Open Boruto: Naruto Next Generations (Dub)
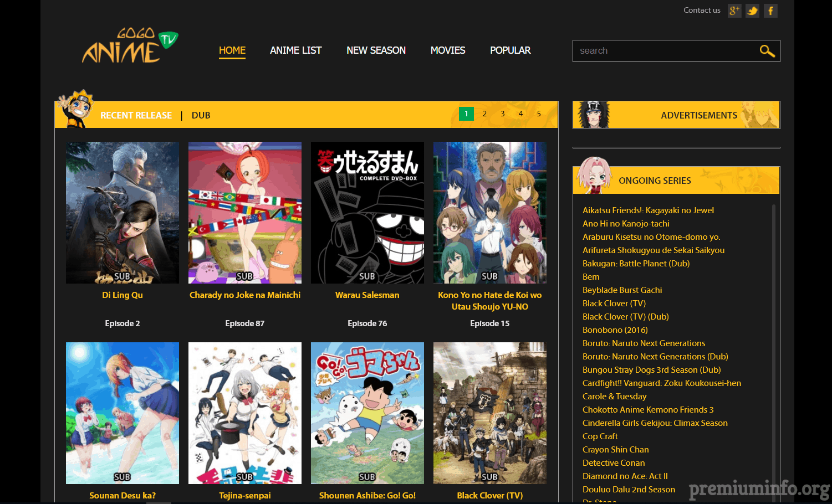Viewport: 832px width, 504px height. tap(655, 357)
